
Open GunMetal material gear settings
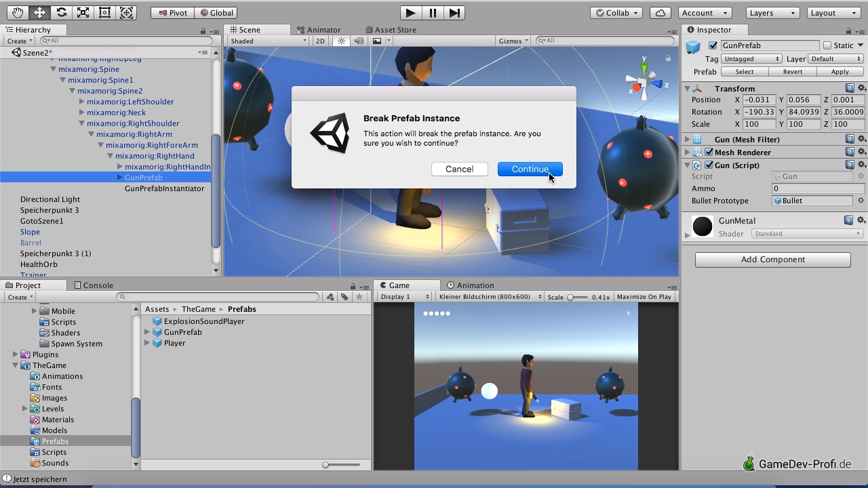[x=861, y=220]
